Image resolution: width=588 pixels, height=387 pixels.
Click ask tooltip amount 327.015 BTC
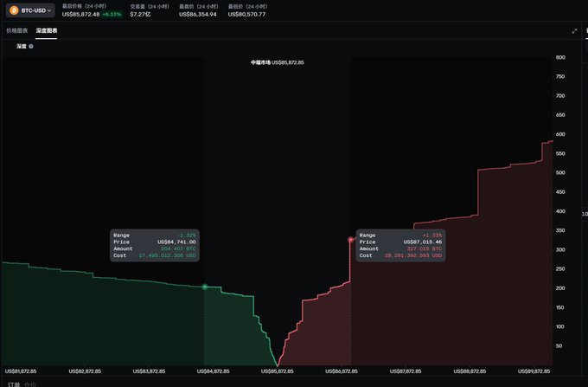(x=424, y=248)
